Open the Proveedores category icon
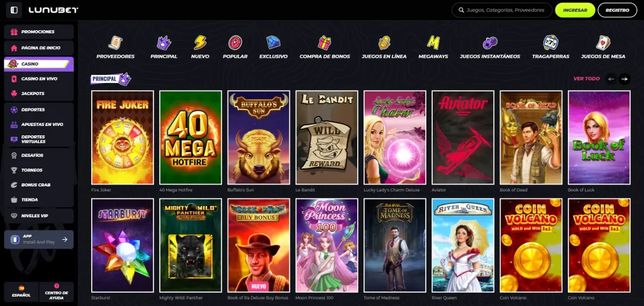The image size is (644, 306). [x=115, y=43]
